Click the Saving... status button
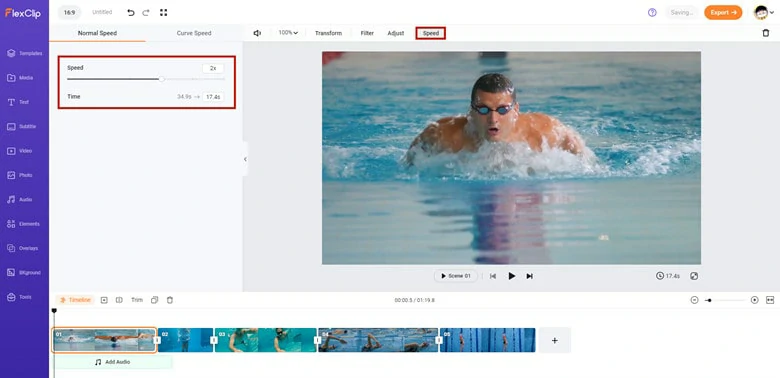This screenshot has height=378, width=780. pos(682,12)
